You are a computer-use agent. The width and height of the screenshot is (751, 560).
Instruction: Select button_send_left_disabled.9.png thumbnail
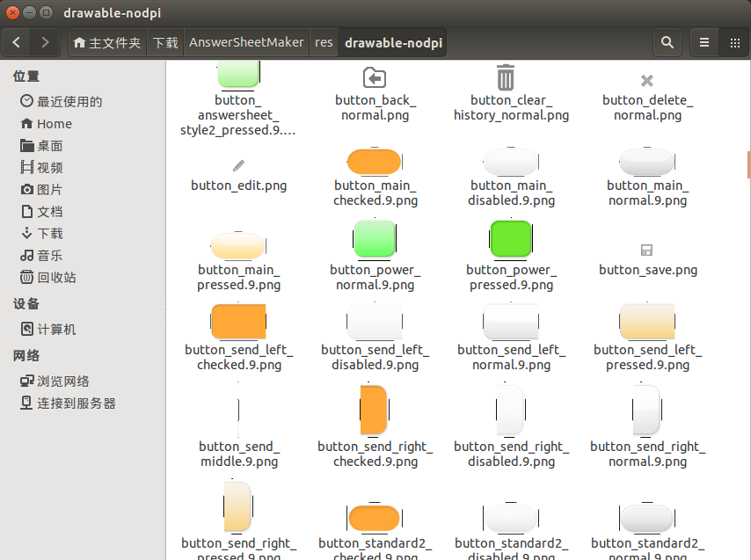(375, 321)
